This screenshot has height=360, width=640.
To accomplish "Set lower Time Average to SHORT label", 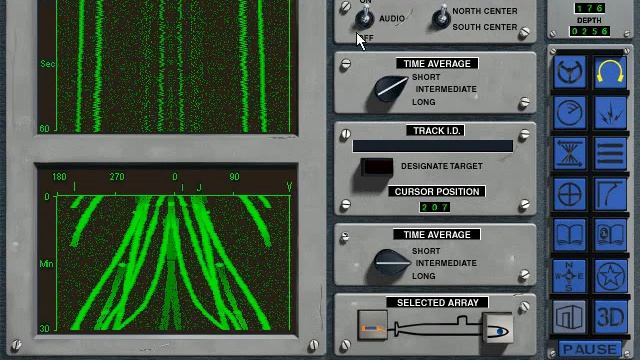I will (x=426, y=251).
